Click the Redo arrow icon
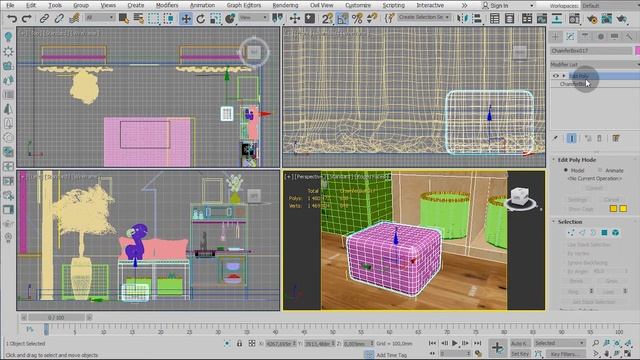 [27, 18]
